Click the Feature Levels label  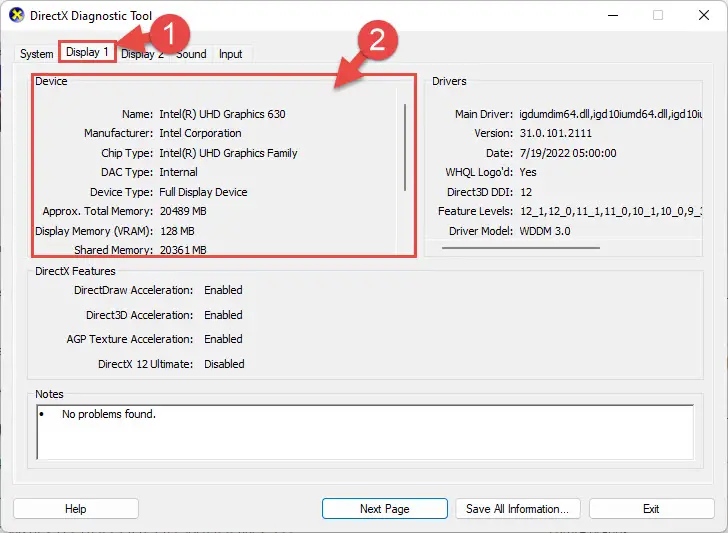[x=475, y=211]
